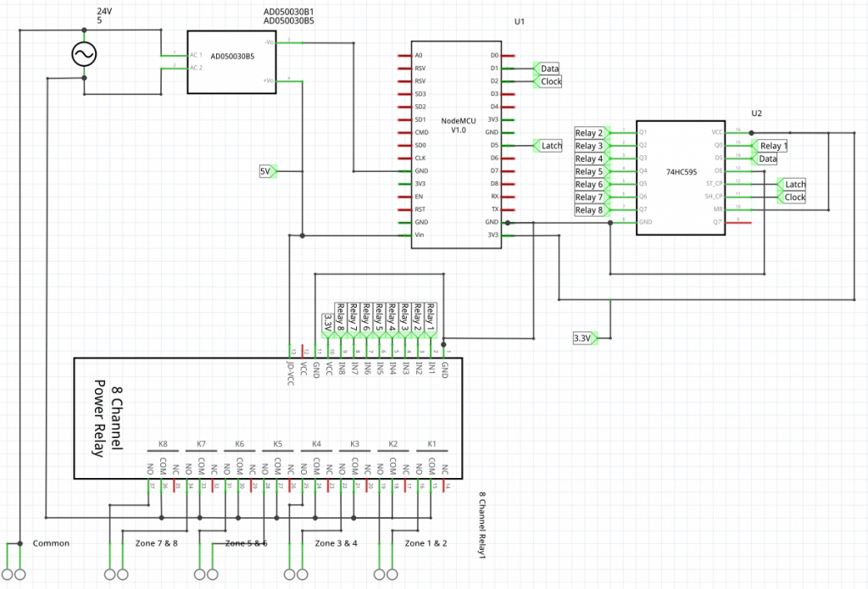This screenshot has height=589, width=868.
Task: Select vertical Relay 4 label above IN4 pin
Action: pos(392,320)
